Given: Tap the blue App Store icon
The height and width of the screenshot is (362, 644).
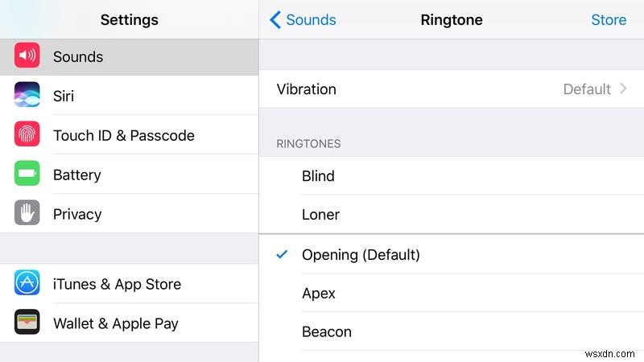Looking at the screenshot, I should [27, 284].
